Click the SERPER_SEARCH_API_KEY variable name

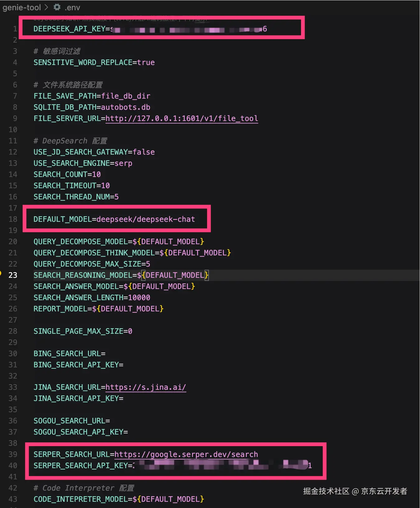point(81,466)
